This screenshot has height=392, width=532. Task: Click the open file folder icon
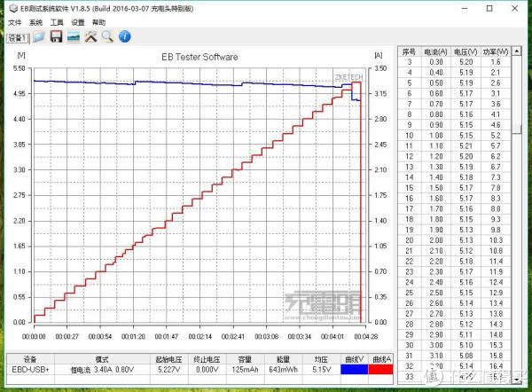(40, 36)
